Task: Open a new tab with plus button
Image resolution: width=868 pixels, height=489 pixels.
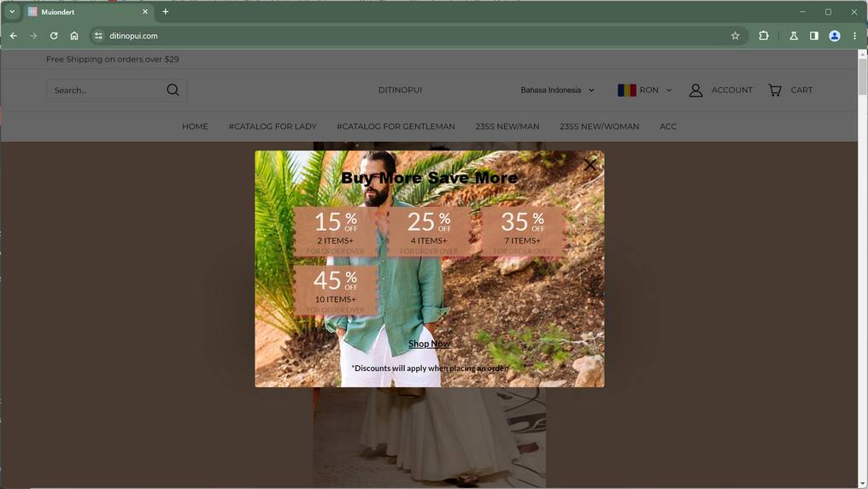Action: 165,12
